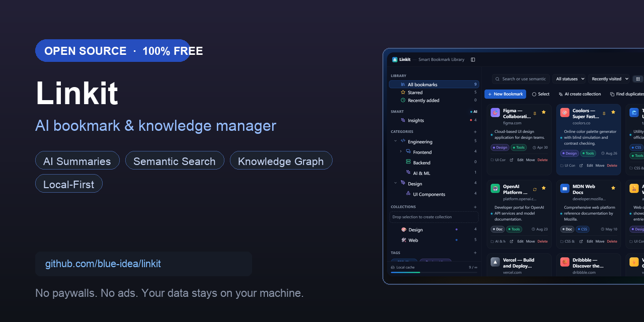Viewport: 644px width, 322px height.
Task: Click the MDN Web Docs favicon
Action: [565, 189]
